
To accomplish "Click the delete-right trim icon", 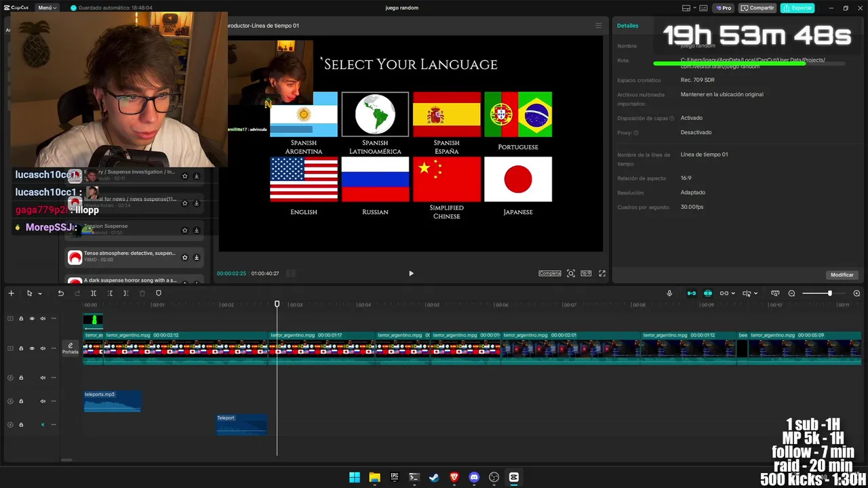I will (x=125, y=293).
